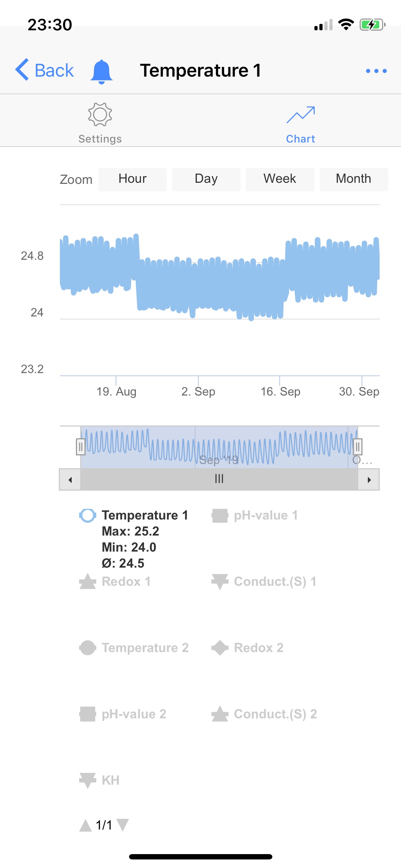Set zoom range to Hour

pyautogui.click(x=132, y=179)
